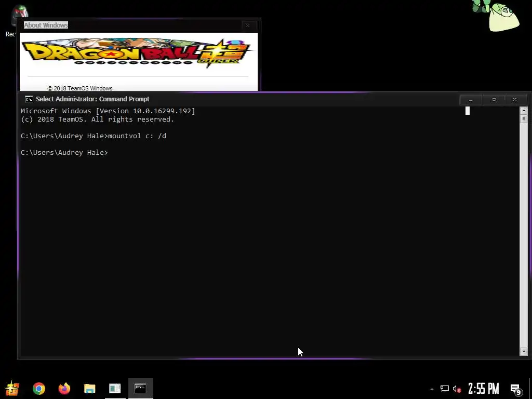Open File Explorer from the taskbar
This screenshot has width=532, height=399.
[89, 389]
